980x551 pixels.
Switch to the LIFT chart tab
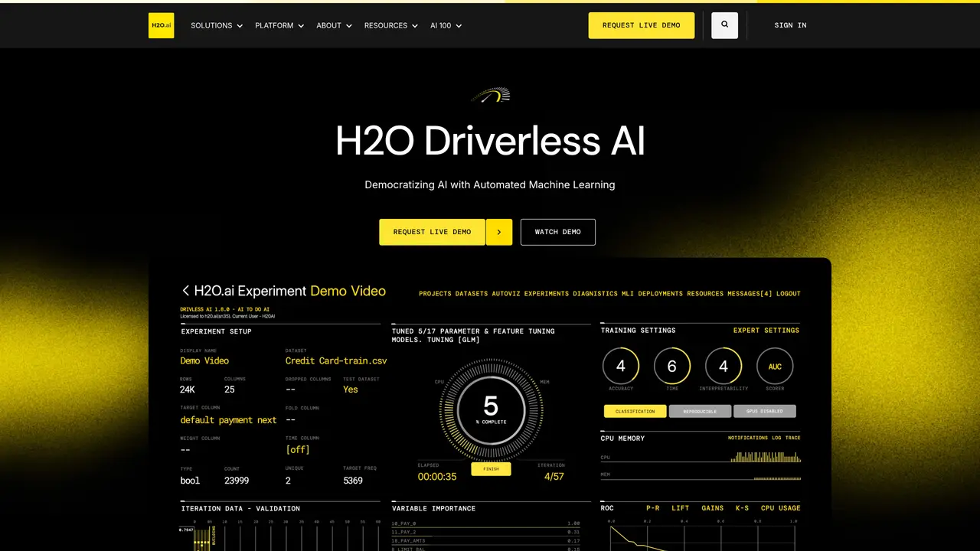681,508
